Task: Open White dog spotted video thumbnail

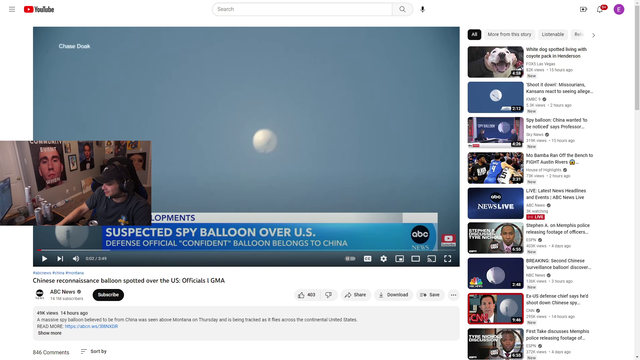Action: click(x=496, y=62)
